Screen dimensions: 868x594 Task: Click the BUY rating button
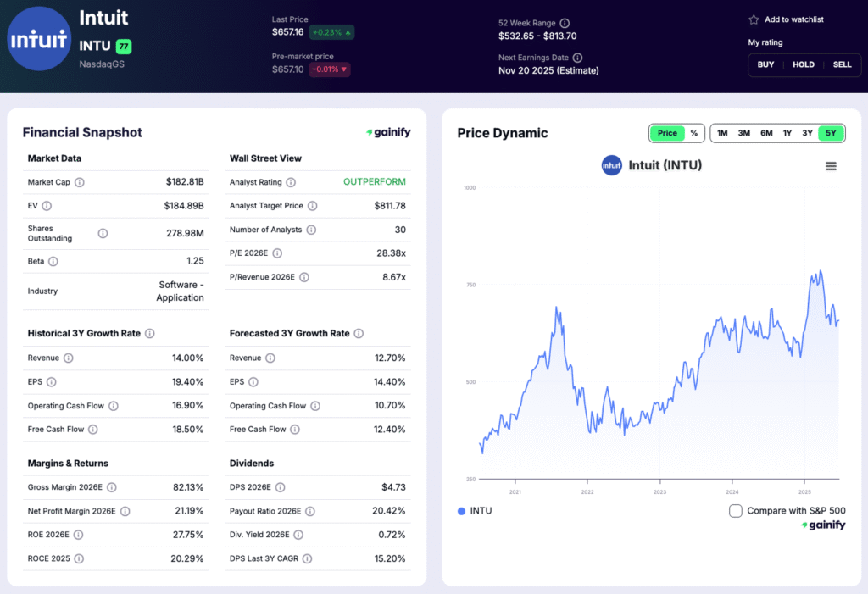click(x=765, y=64)
